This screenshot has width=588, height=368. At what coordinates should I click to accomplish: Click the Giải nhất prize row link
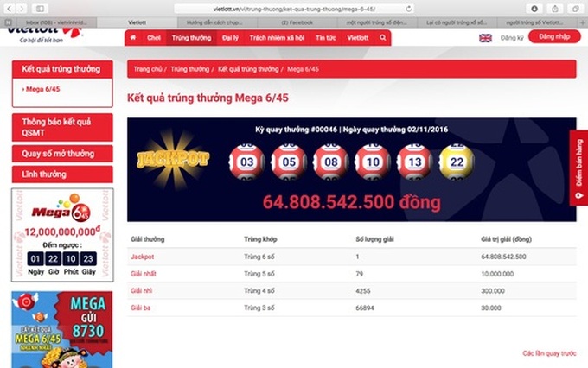click(144, 274)
